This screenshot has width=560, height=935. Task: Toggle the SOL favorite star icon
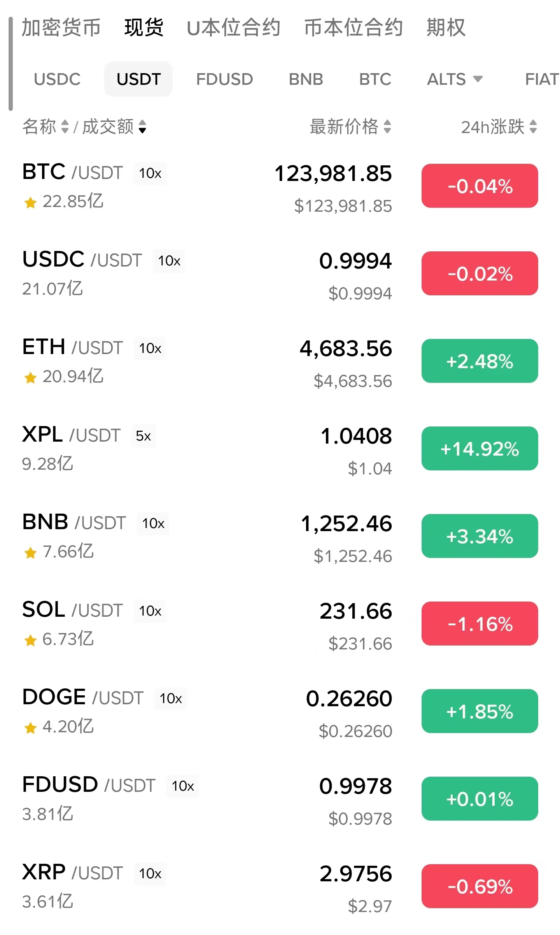coord(30,640)
